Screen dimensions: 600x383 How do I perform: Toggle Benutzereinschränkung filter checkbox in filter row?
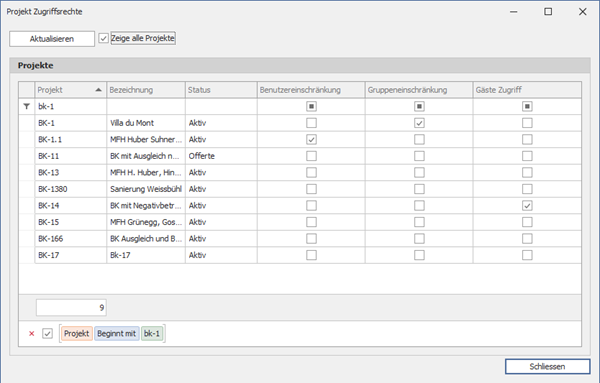[311, 106]
